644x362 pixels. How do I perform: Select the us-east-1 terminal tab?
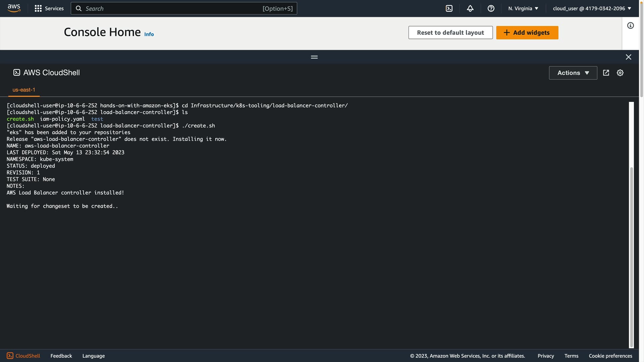pos(24,90)
